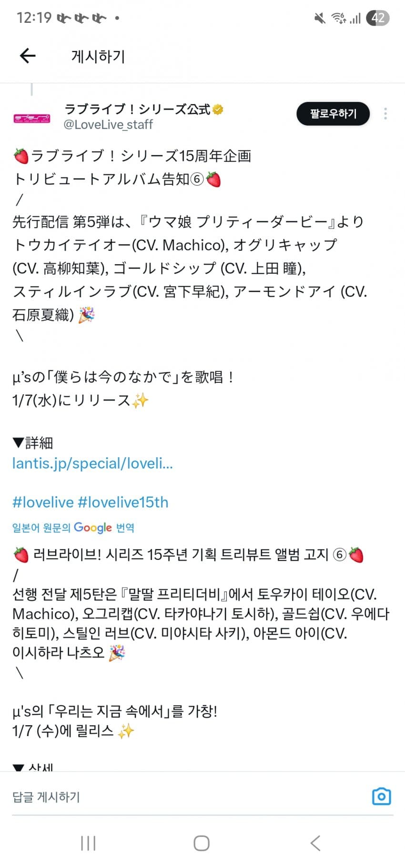Tap Android recent apps navigation icon
Screen dimensions: 405x868
[88, 843]
